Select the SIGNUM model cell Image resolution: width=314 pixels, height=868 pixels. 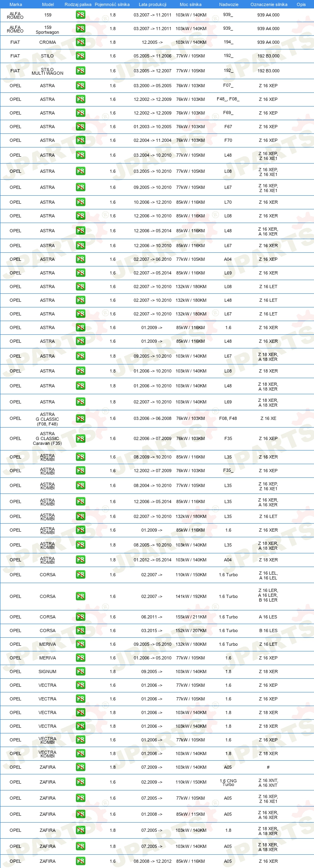pyautogui.click(x=47, y=671)
